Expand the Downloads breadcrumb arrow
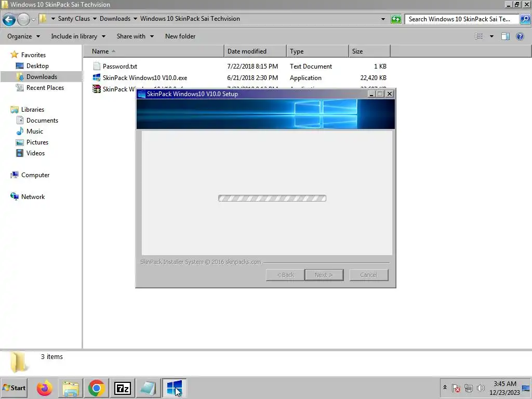Image resolution: width=532 pixels, height=399 pixels. coord(135,19)
